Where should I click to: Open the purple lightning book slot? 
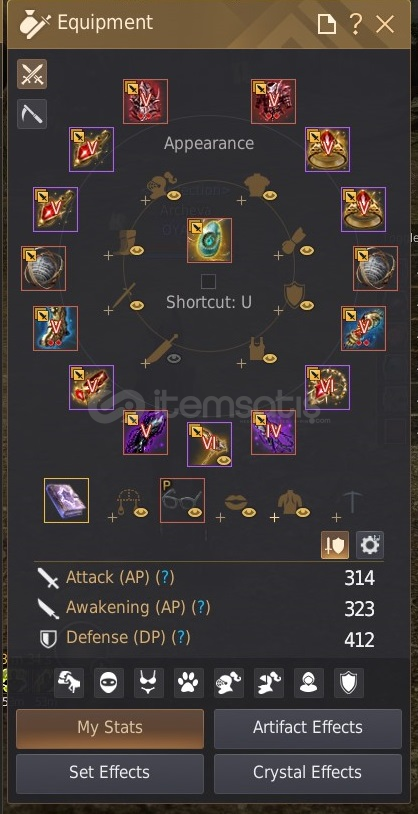click(66, 500)
